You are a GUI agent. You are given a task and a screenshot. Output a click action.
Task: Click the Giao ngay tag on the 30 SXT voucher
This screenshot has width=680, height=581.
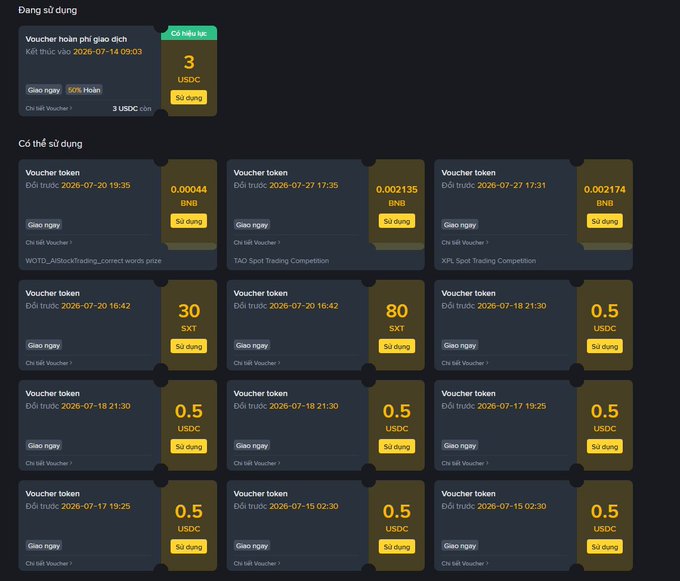tap(44, 345)
